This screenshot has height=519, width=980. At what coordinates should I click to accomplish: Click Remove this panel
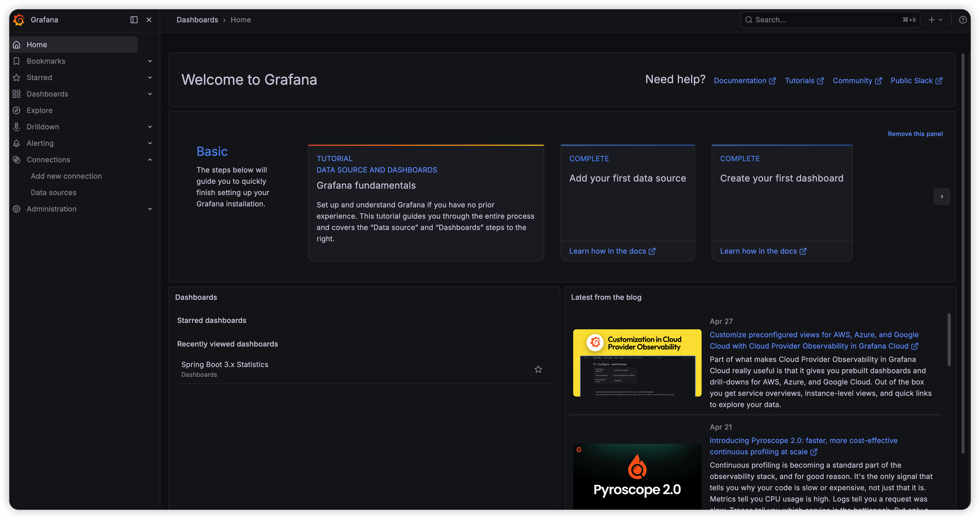pyautogui.click(x=915, y=134)
